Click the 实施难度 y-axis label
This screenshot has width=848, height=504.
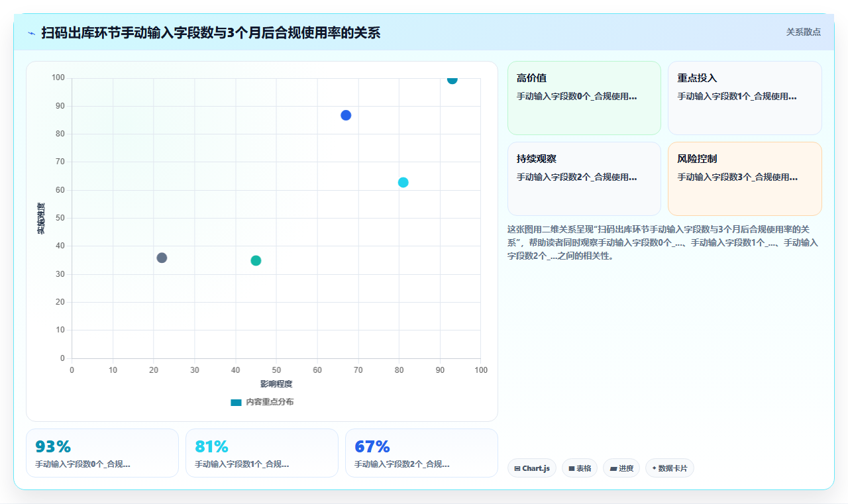(x=41, y=219)
